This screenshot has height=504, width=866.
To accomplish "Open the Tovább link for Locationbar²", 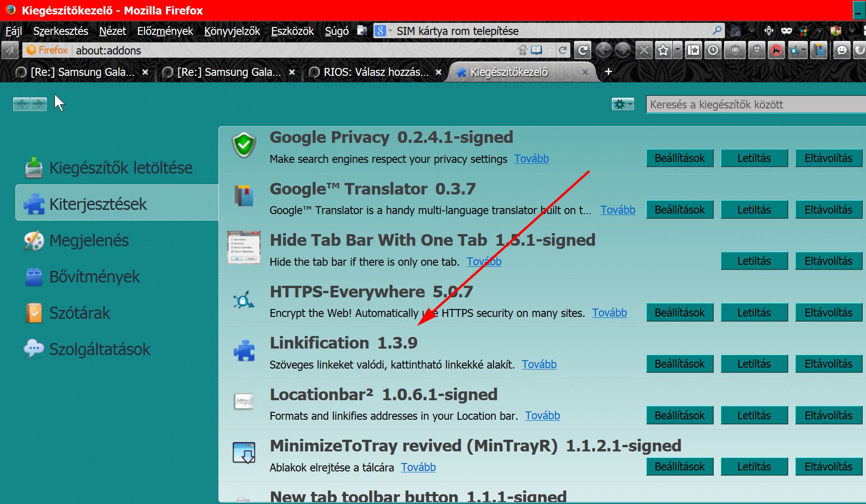I will point(542,416).
